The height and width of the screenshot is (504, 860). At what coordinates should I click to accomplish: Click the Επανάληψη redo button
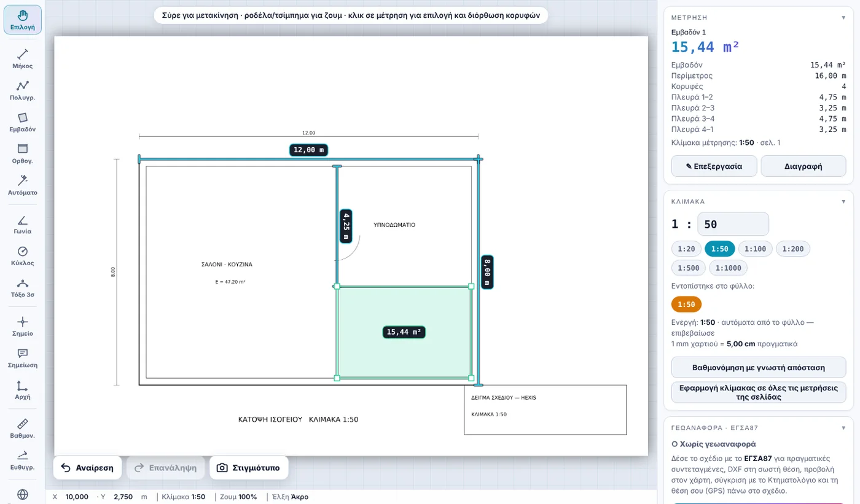coord(166,468)
